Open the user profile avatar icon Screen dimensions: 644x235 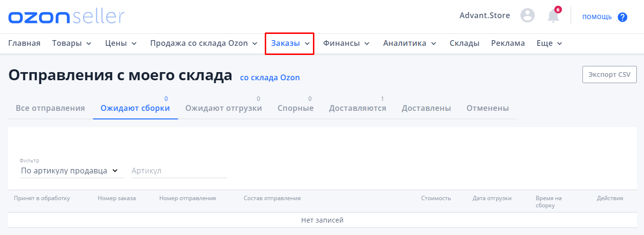[528, 16]
